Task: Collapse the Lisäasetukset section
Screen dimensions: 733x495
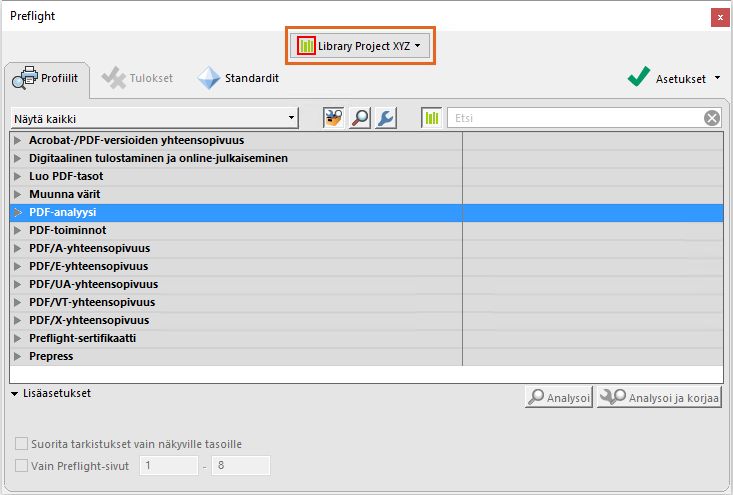Action: pyautogui.click(x=14, y=394)
